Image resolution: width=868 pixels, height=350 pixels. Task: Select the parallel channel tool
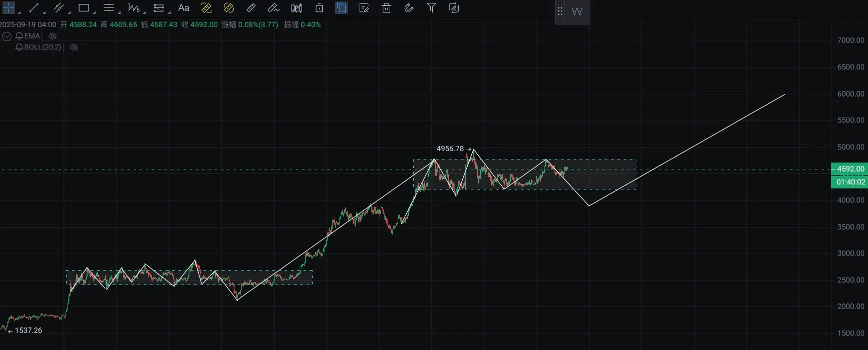(59, 7)
